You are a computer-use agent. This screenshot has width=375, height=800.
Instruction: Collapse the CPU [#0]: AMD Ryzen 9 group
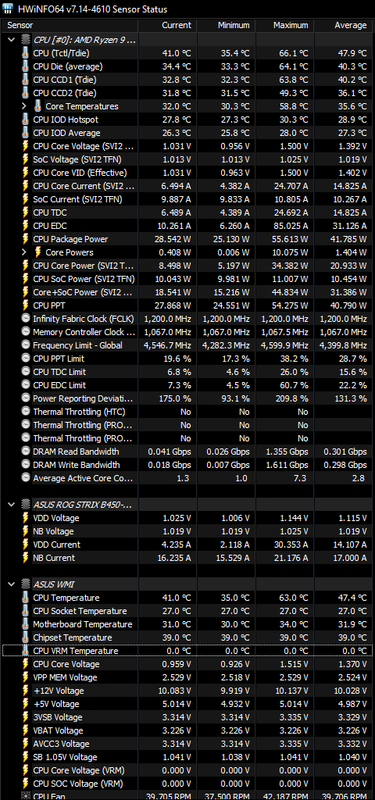(x=11, y=40)
